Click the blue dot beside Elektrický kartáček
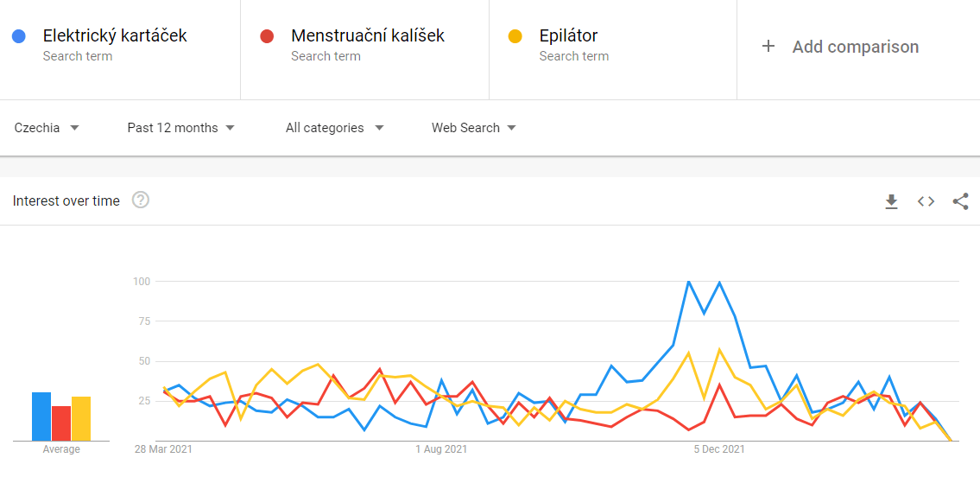 tap(19, 36)
